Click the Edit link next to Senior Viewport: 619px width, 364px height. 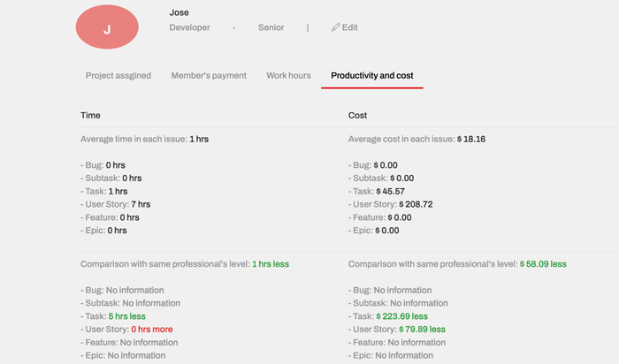coord(345,27)
